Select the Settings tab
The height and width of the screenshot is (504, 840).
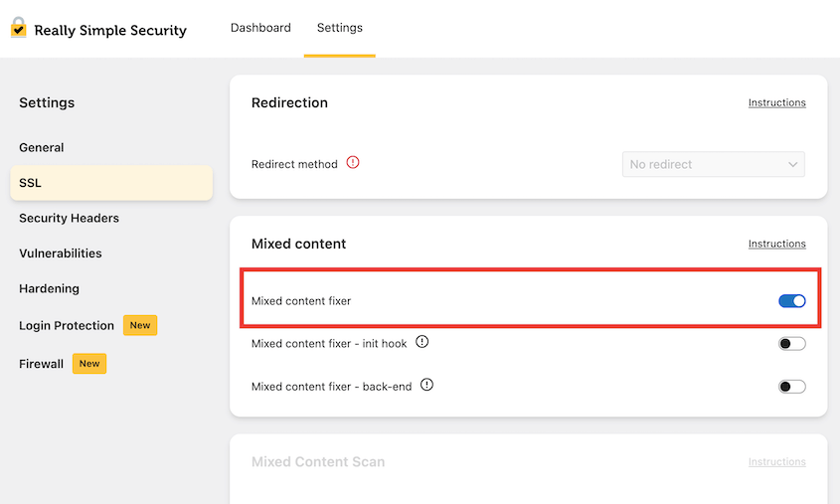tap(340, 28)
